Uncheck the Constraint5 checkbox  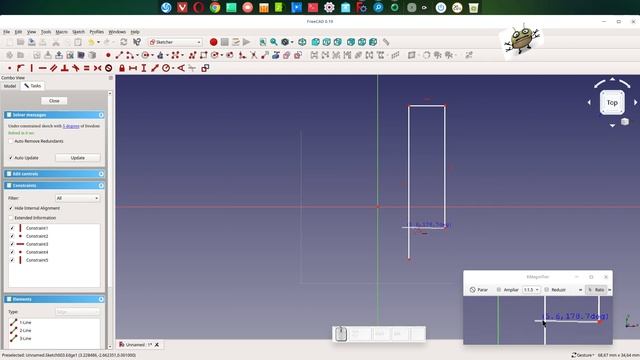coord(12,260)
